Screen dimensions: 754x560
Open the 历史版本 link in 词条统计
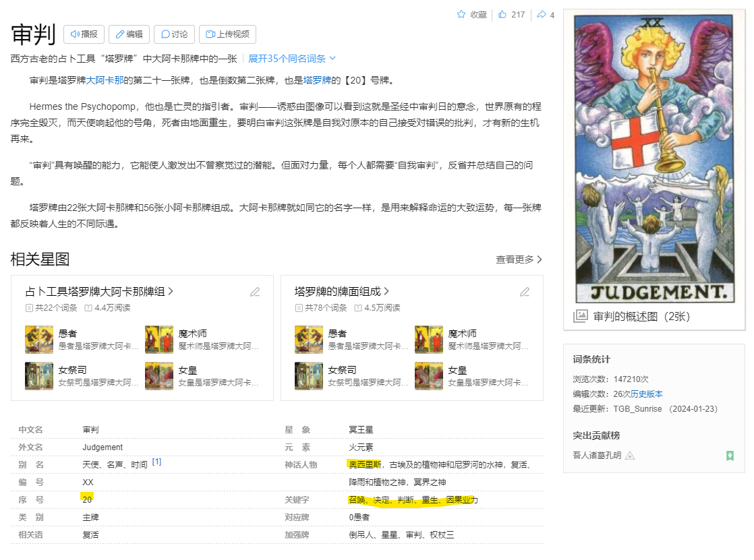[646, 394]
